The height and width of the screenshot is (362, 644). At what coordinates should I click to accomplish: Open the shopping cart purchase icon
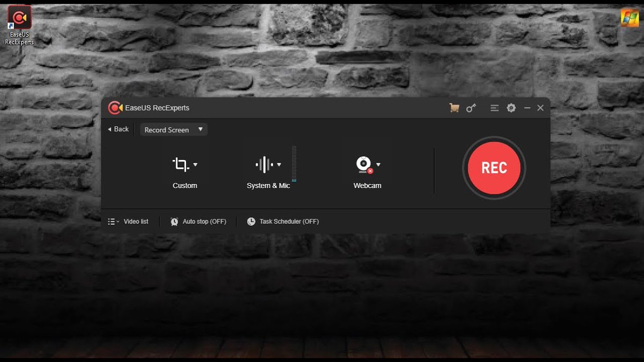coord(454,108)
